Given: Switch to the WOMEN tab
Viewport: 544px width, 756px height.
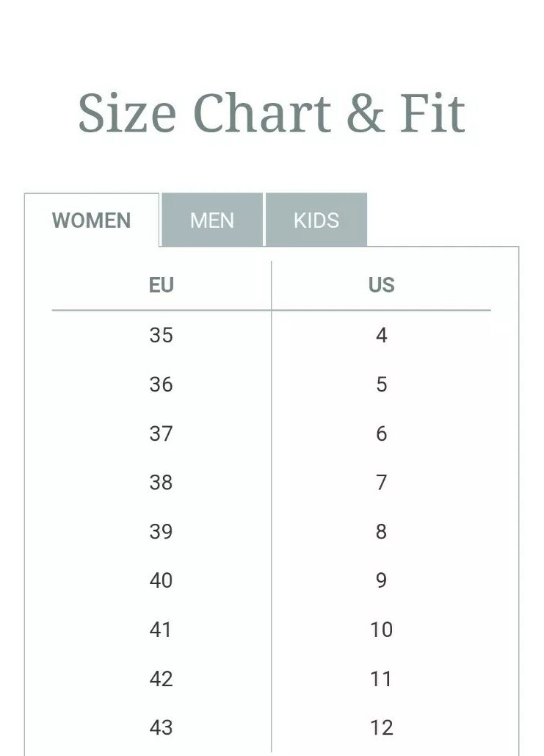Looking at the screenshot, I should pos(92,220).
